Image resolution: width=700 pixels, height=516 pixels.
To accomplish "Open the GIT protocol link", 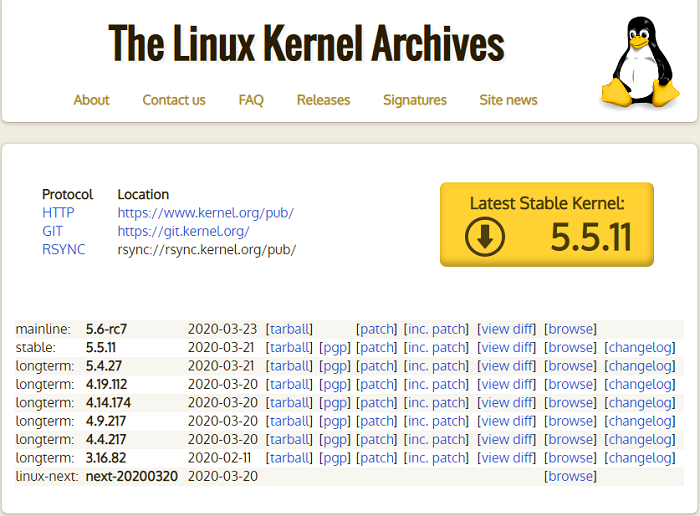I will click(x=52, y=231).
